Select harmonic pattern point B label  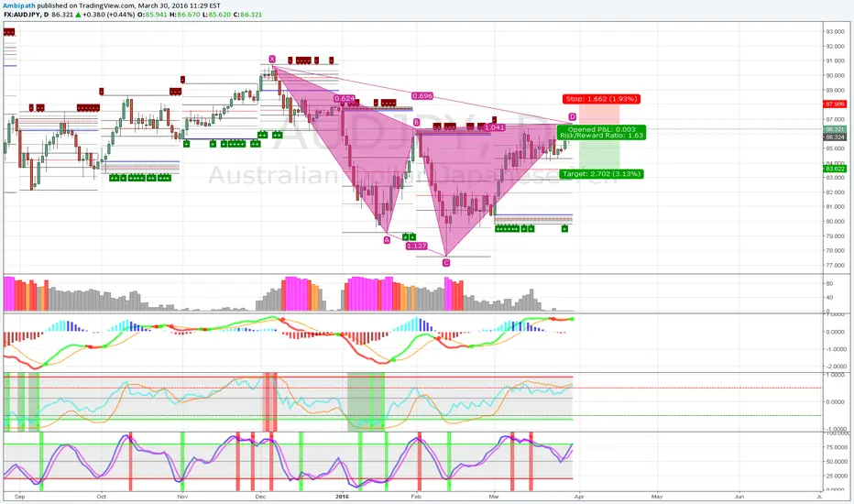[416, 123]
